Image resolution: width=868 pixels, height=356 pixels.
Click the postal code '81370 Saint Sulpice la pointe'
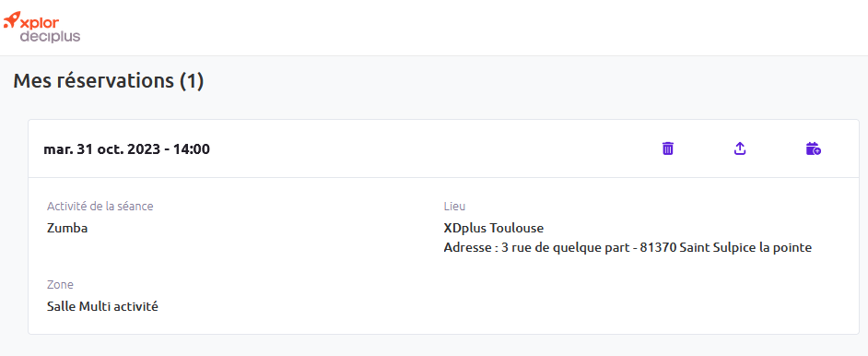[726, 248]
